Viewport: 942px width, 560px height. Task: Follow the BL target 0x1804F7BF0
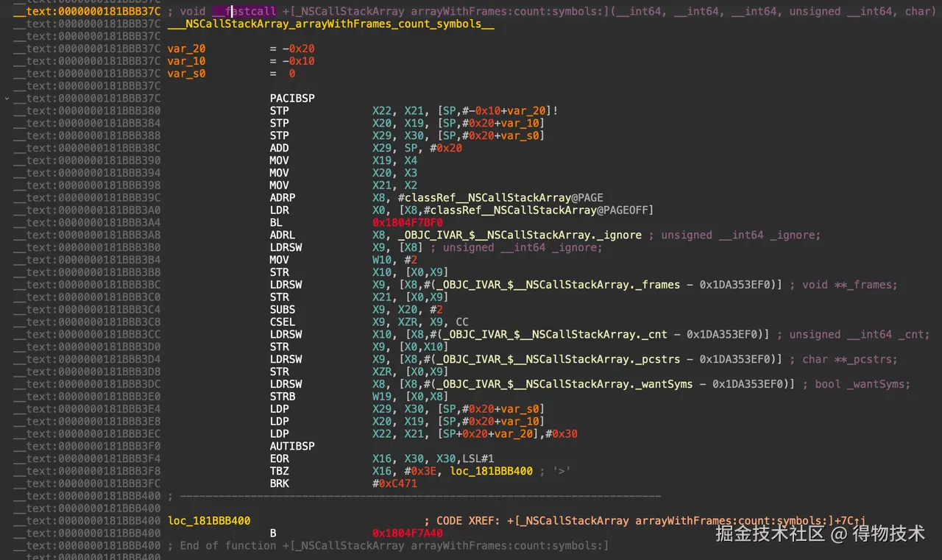click(x=408, y=222)
